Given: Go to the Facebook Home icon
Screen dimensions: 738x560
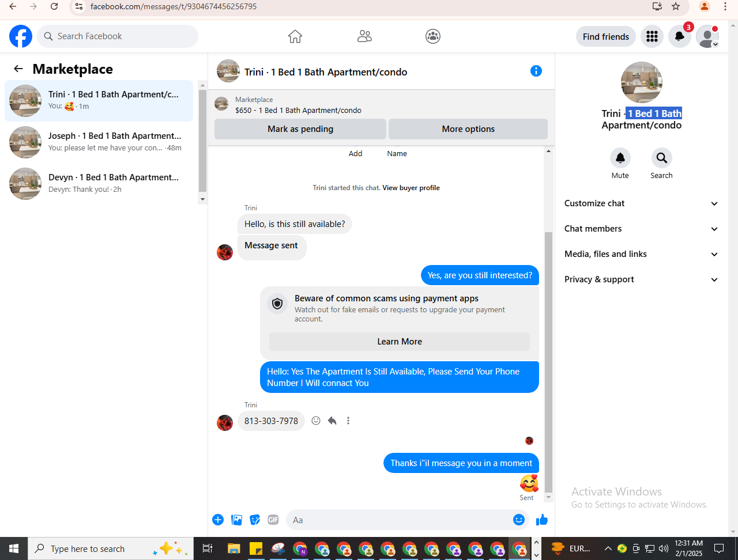Looking at the screenshot, I should tap(295, 36).
